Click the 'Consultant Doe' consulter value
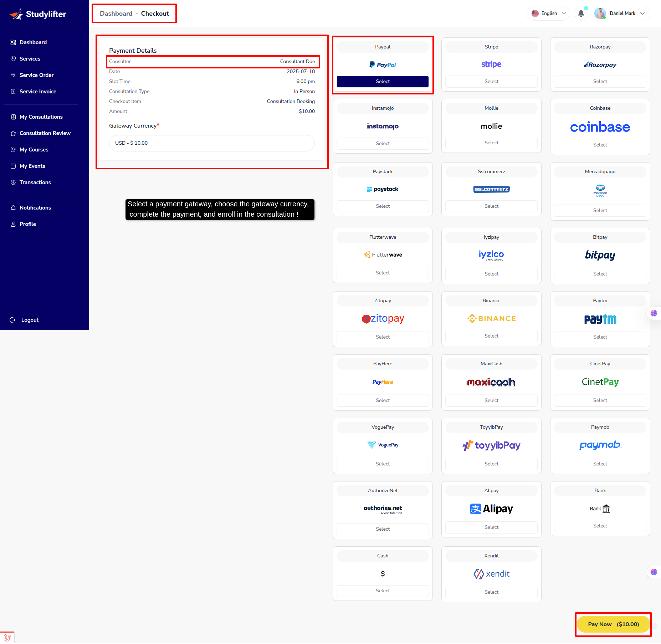Screen dimensions: 661x644 pos(297,62)
